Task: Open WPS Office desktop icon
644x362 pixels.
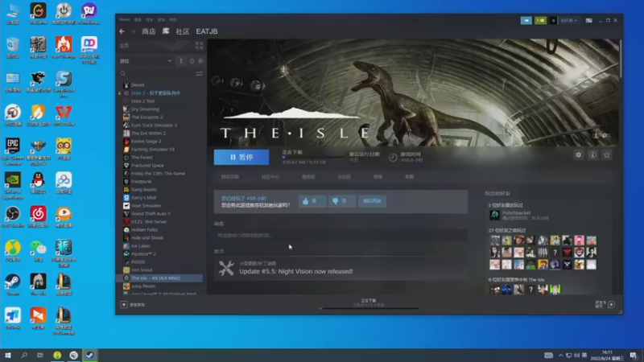Action: click(x=64, y=115)
